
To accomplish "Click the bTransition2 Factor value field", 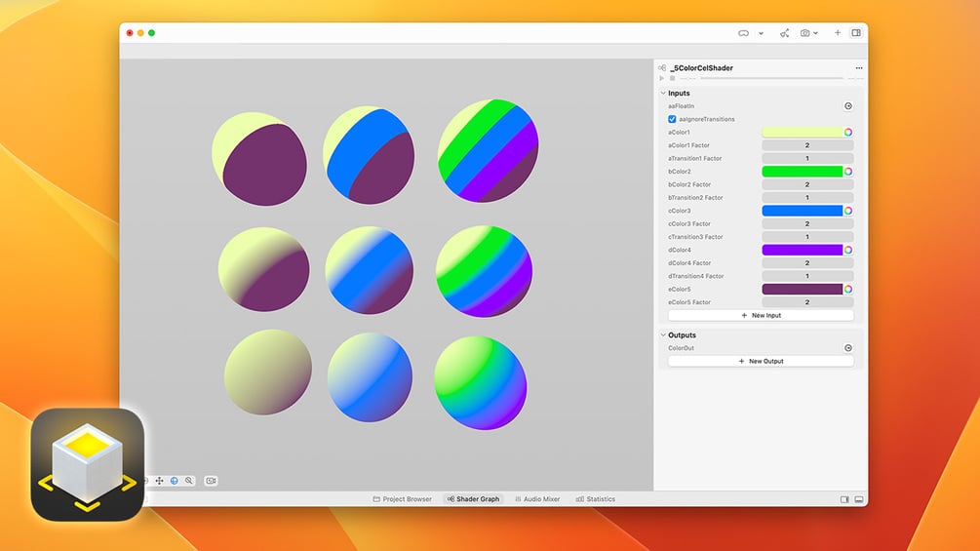I will coord(807,198).
